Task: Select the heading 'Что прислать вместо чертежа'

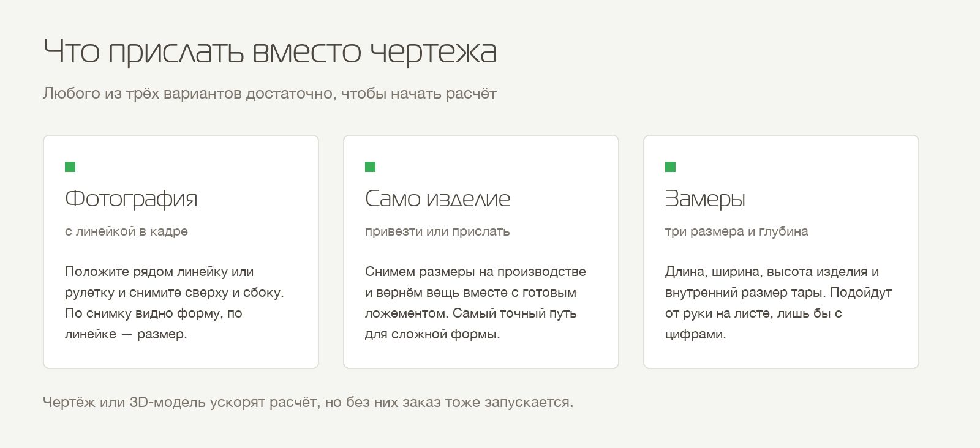Action: tap(270, 51)
